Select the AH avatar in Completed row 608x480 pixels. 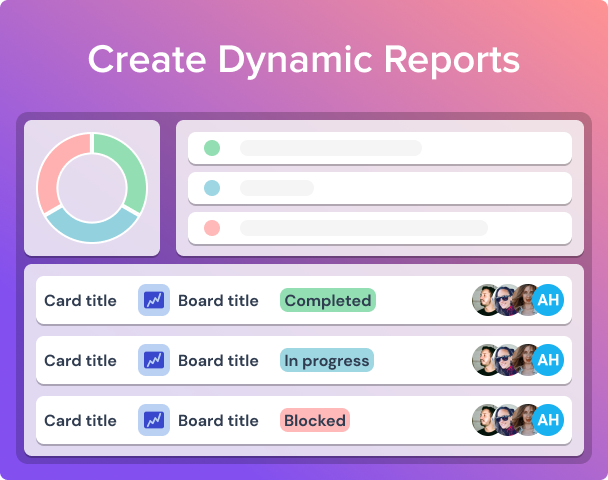(x=548, y=300)
